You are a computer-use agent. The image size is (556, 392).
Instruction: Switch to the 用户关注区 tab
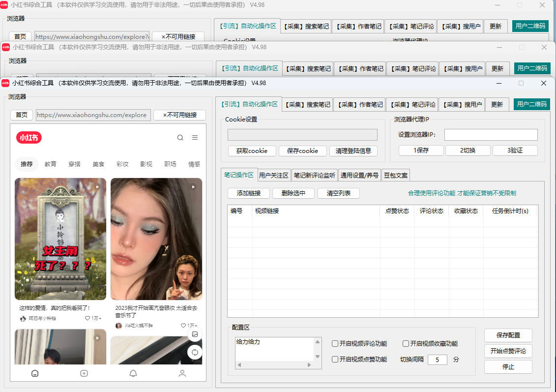coord(274,175)
